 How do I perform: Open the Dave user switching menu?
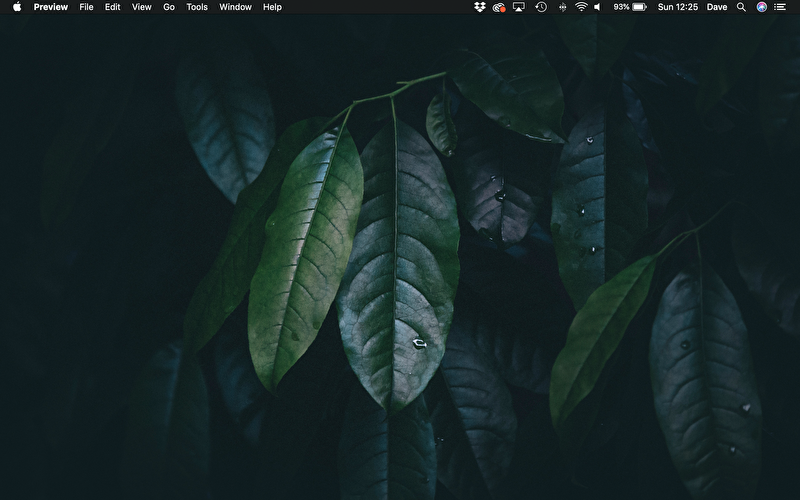pos(717,7)
